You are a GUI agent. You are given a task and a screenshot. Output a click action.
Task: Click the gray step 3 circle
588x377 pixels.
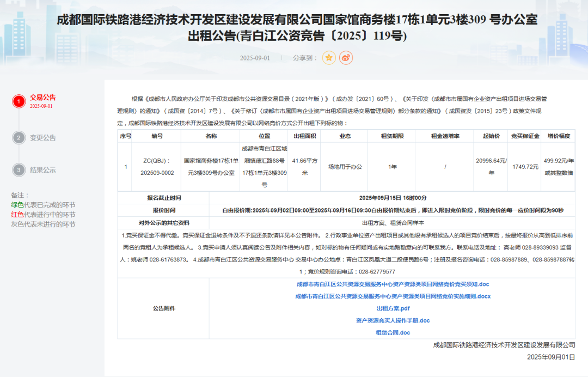(x=19, y=170)
